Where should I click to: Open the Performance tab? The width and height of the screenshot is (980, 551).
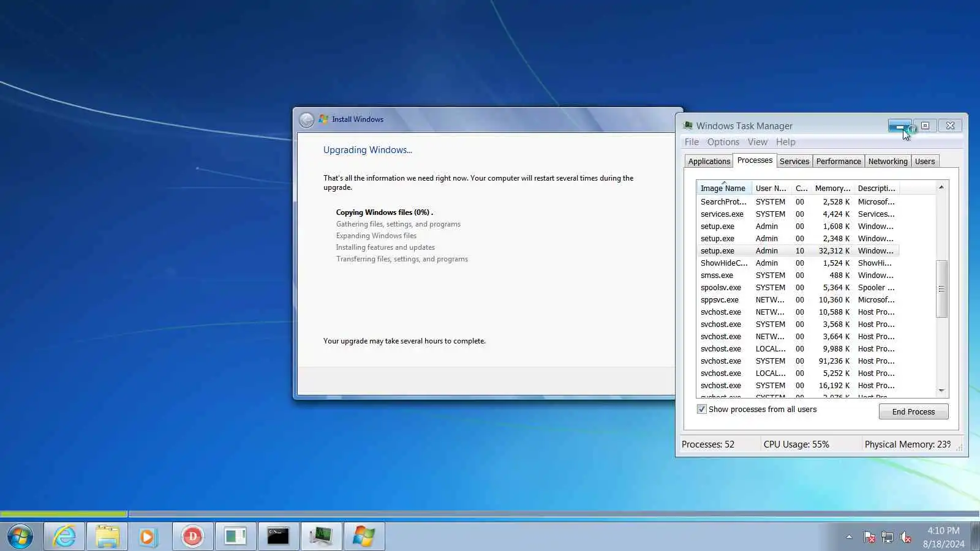pyautogui.click(x=839, y=161)
